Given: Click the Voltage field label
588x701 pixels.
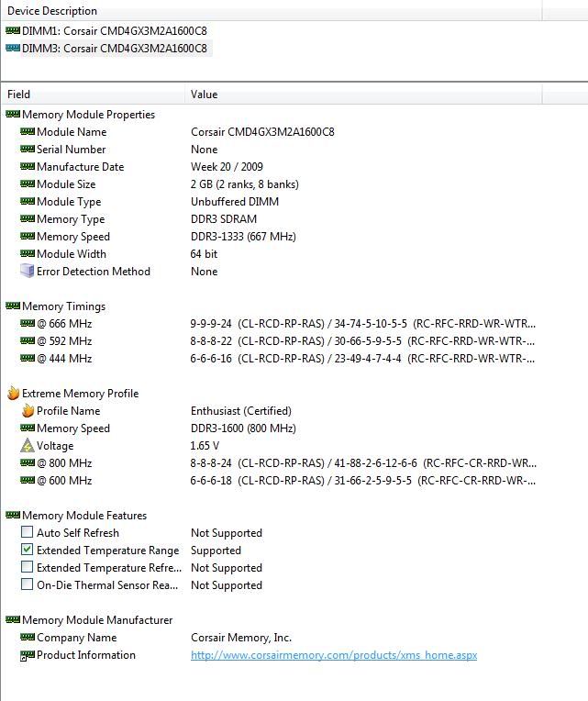Looking at the screenshot, I should pyautogui.click(x=55, y=446).
